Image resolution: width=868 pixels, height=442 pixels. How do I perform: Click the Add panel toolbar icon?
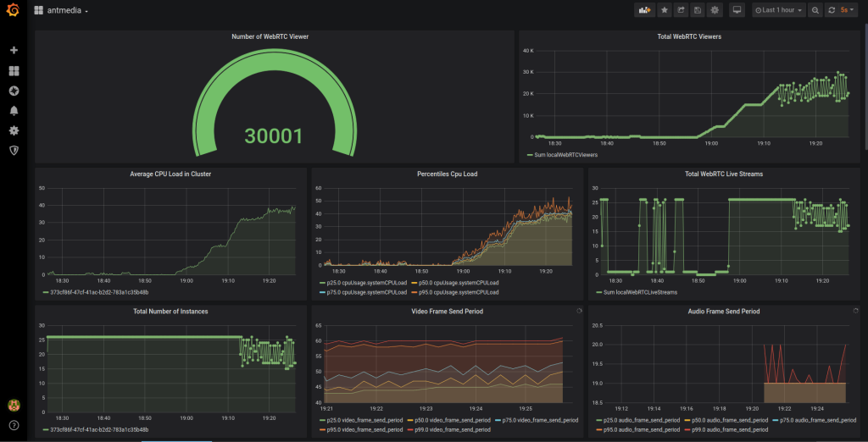(x=644, y=10)
